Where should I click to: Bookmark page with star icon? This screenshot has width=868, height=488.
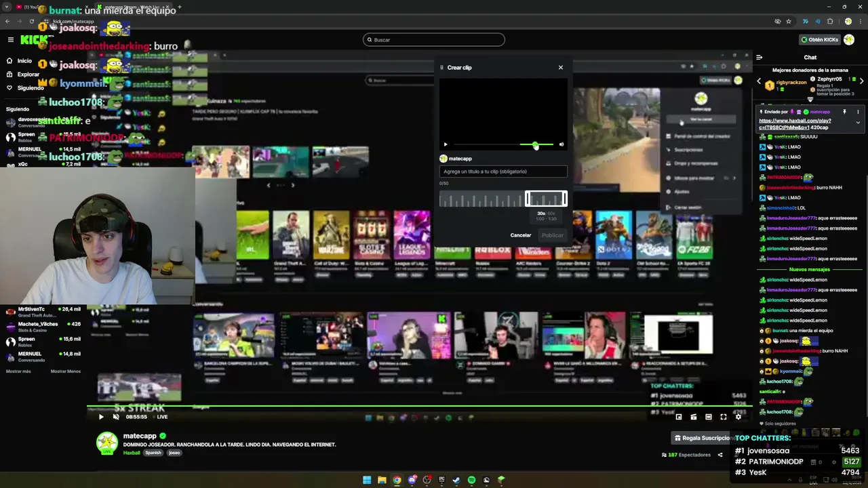789,21
